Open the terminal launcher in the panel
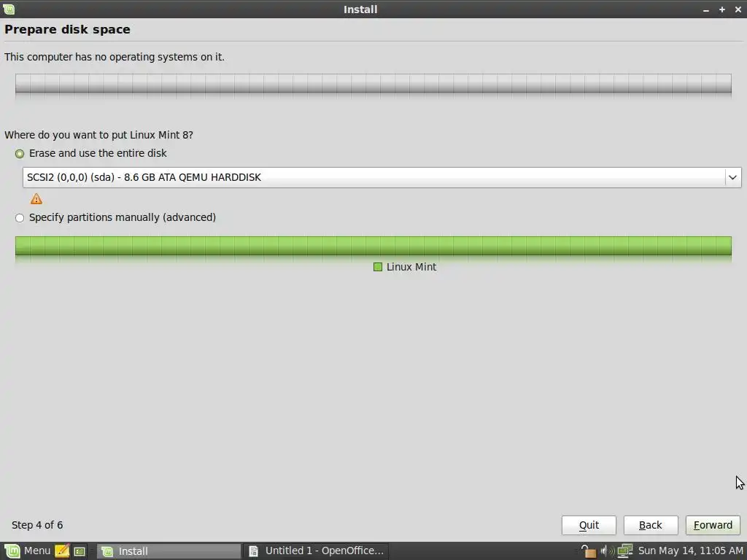747x560 pixels. [80, 551]
